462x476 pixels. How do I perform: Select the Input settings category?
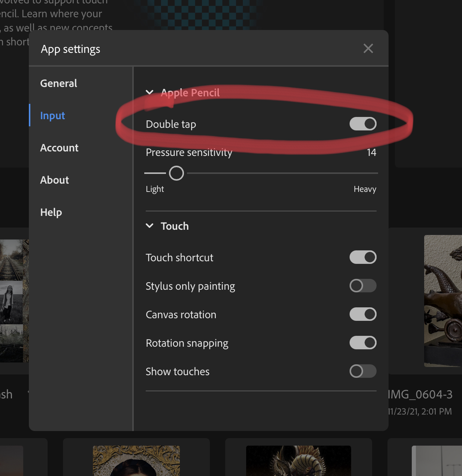click(x=52, y=115)
